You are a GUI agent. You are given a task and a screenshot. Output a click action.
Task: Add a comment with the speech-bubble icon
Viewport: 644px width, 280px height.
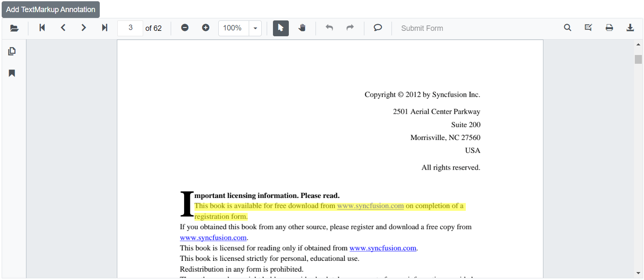(x=378, y=28)
